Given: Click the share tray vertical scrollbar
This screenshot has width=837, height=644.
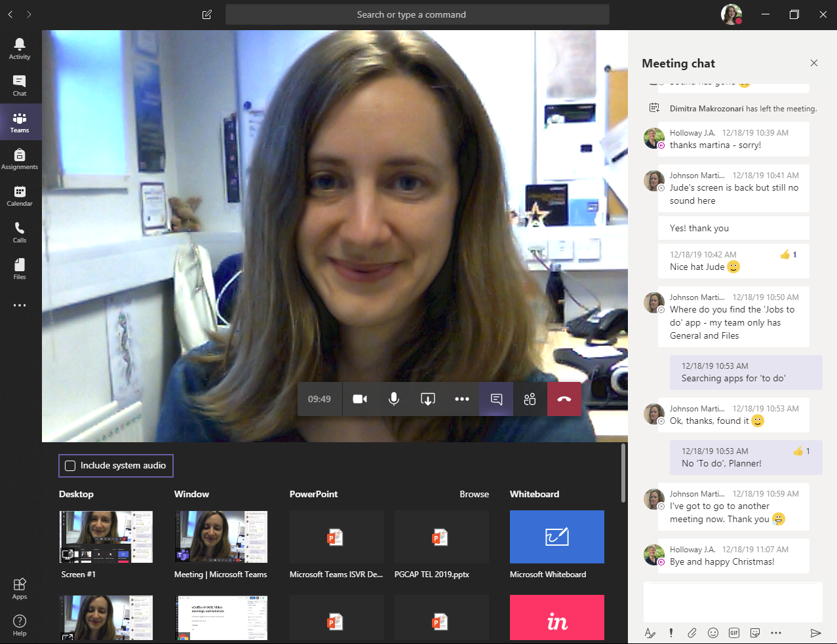Looking at the screenshot, I should coord(623,473).
